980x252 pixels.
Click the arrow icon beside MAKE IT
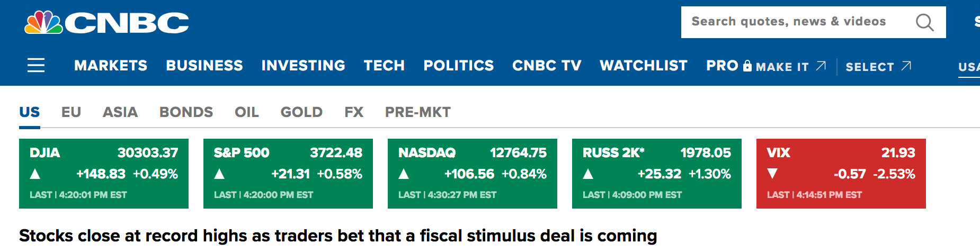pyautogui.click(x=821, y=66)
